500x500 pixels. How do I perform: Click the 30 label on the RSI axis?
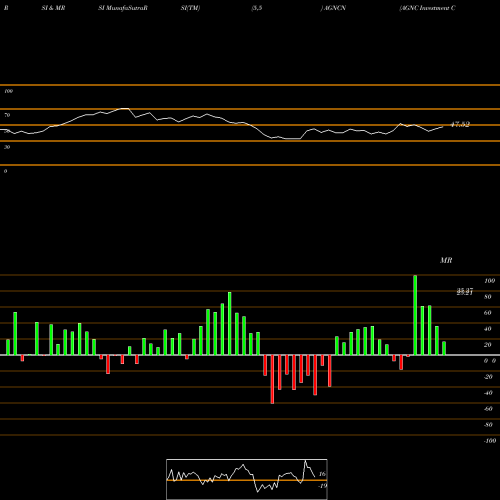pyautogui.click(x=7, y=147)
